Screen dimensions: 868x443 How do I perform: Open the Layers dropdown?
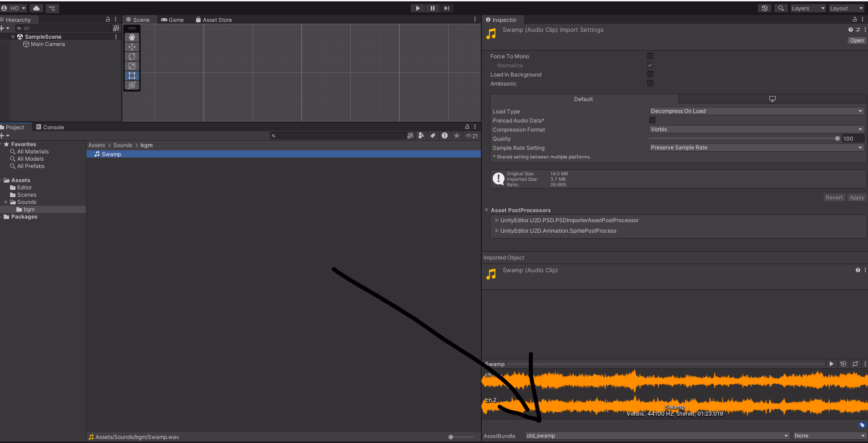808,8
